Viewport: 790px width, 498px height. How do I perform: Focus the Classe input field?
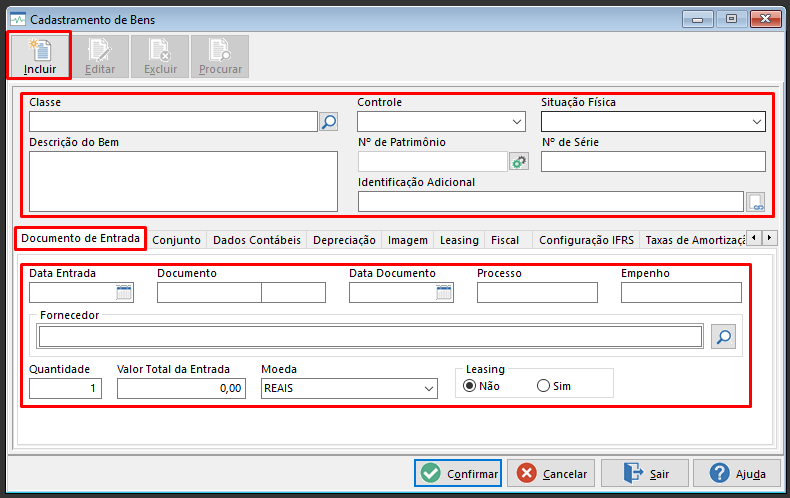pyautogui.click(x=173, y=121)
